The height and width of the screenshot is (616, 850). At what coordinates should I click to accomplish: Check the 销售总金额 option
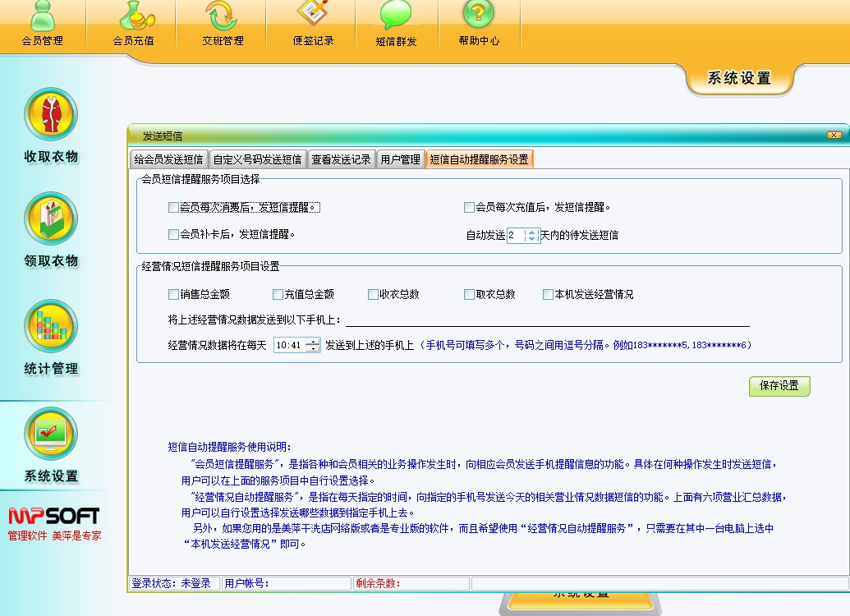tap(173, 294)
